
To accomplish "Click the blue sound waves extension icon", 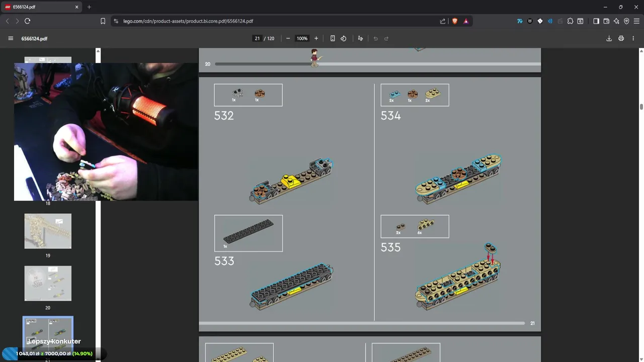I will 550,21.
